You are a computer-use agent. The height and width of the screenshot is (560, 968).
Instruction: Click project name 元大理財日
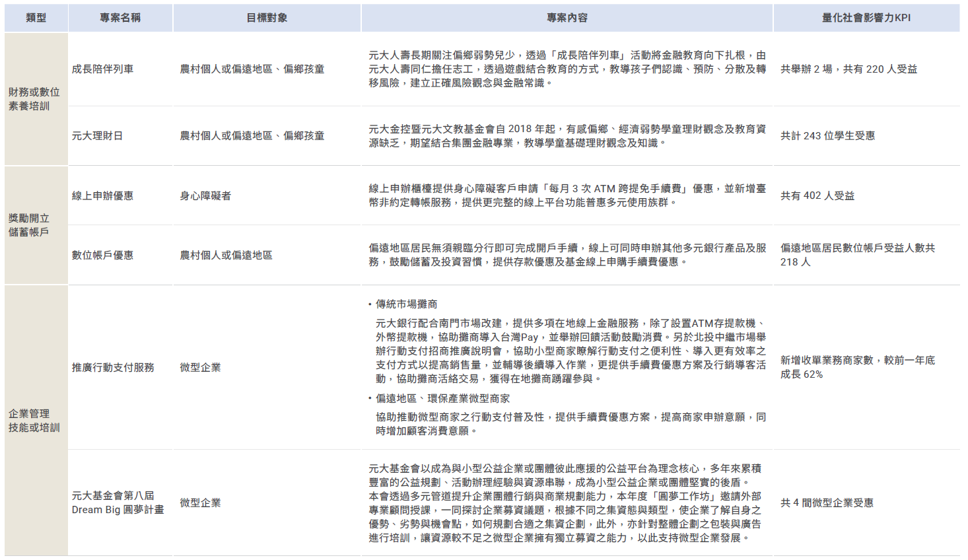pos(97,135)
